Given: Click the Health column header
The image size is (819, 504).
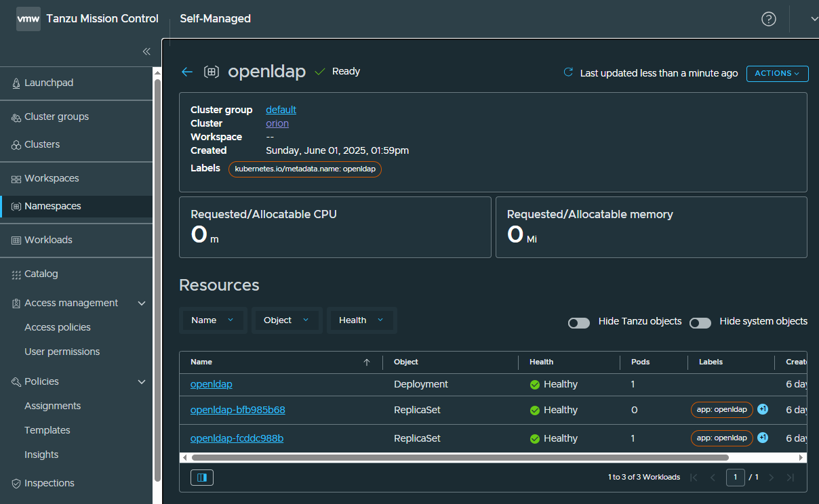Looking at the screenshot, I should tap(542, 362).
